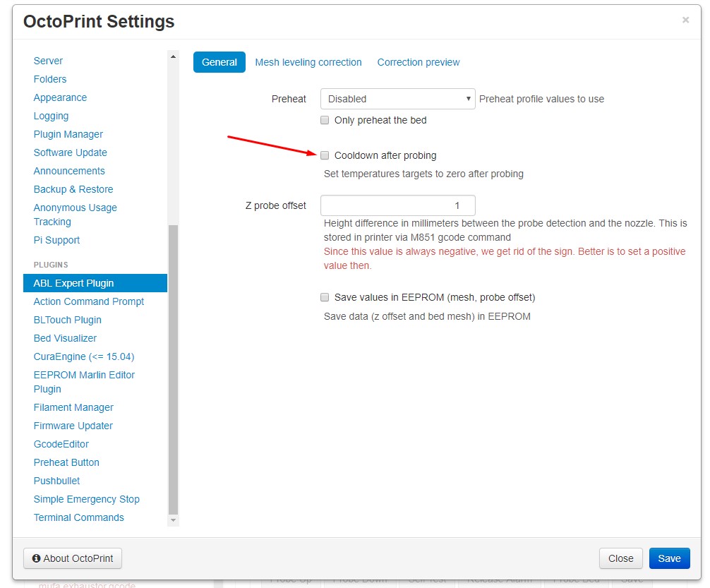Select Logging in sidebar
The image size is (710, 588).
point(51,116)
